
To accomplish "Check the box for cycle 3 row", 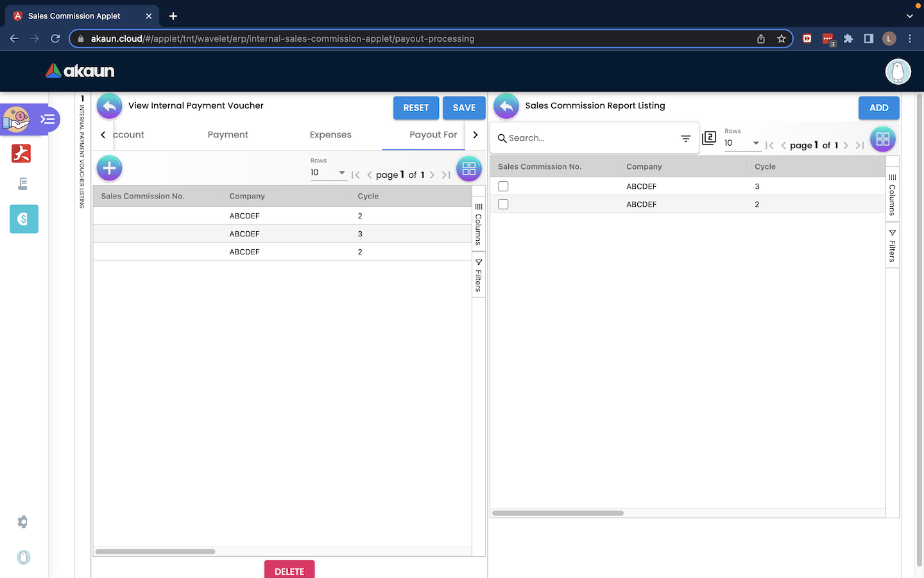I will 503,186.
